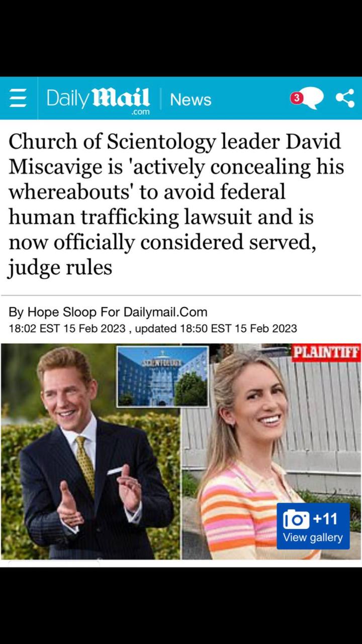Open the Scientology building inset image
Screen dimensions: 362x644
coord(163,376)
